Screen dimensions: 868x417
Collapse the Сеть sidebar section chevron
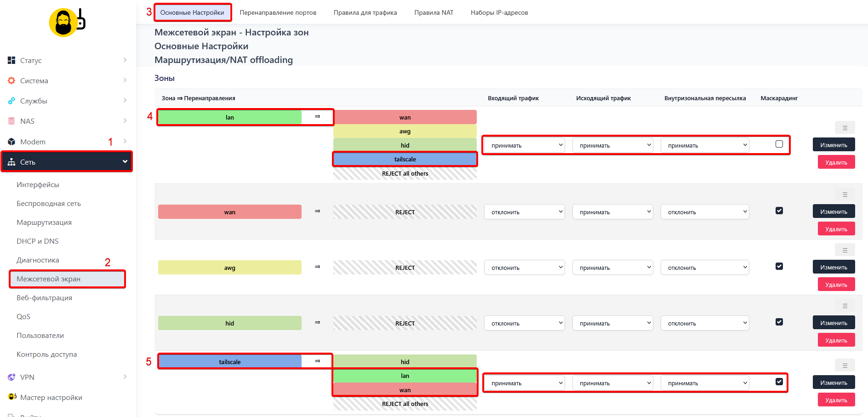[125, 161]
